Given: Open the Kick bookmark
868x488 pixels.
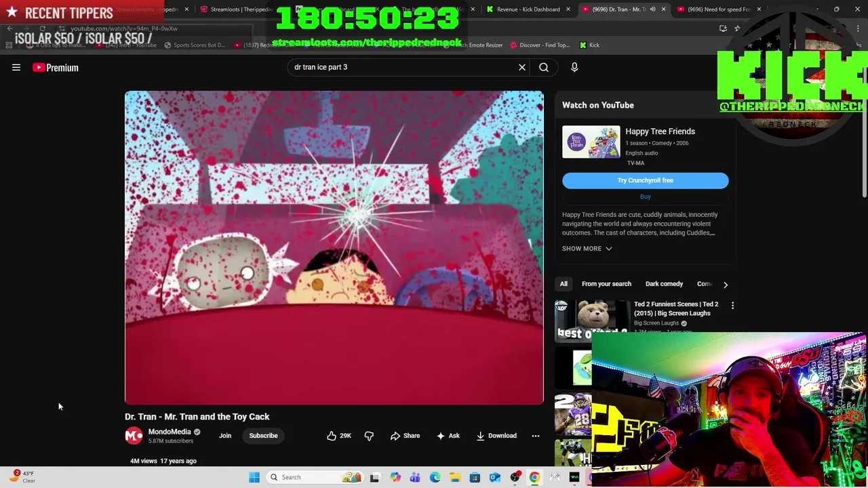Looking at the screenshot, I should 590,45.
